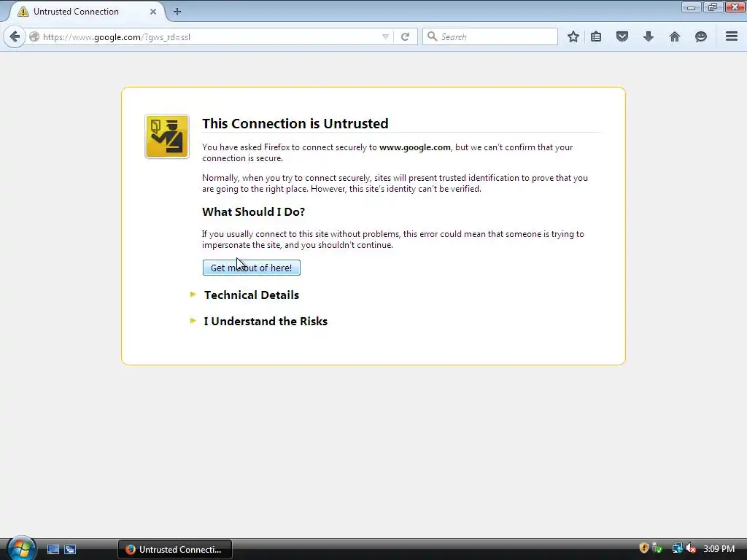
Task: Minimize the Firefox window
Action: point(691,7)
